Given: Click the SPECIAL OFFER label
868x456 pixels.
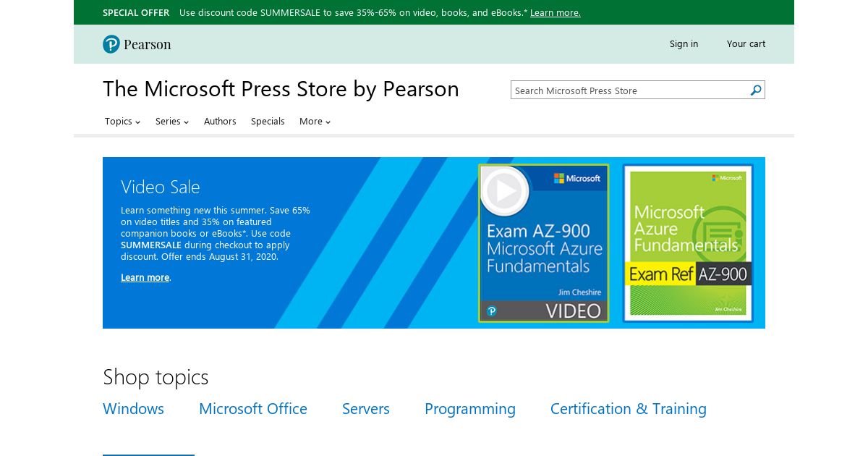Looking at the screenshot, I should (x=136, y=13).
